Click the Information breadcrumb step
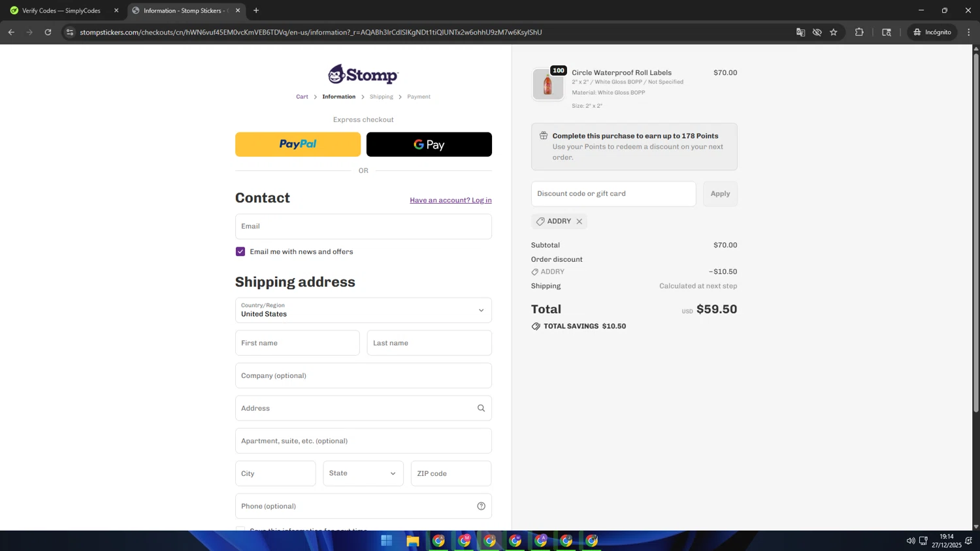 [x=338, y=97]
